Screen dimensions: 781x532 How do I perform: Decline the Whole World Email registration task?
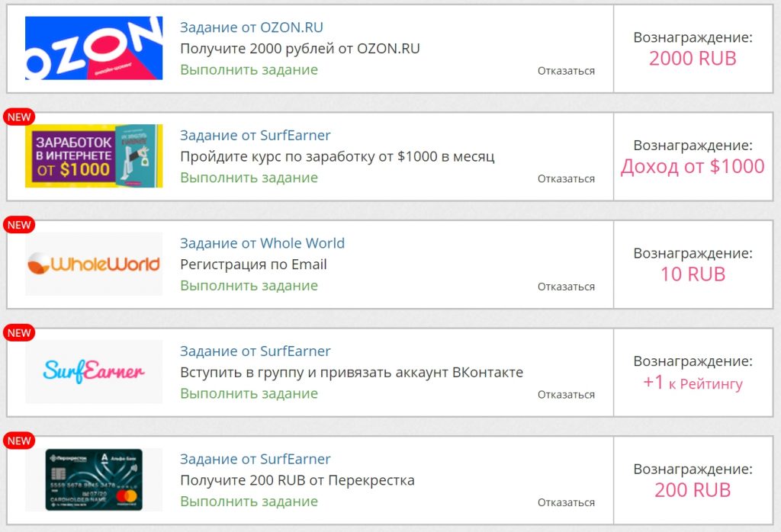(x=566, y=287)
